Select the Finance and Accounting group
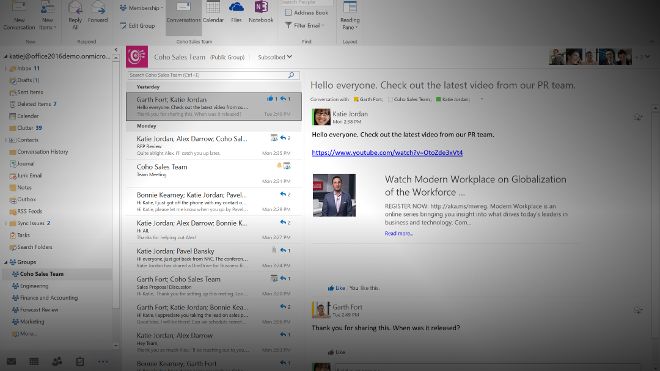Image resolution: width=660 pixels, height=371 pixels. pyautogui.click(x=45, y=298)
